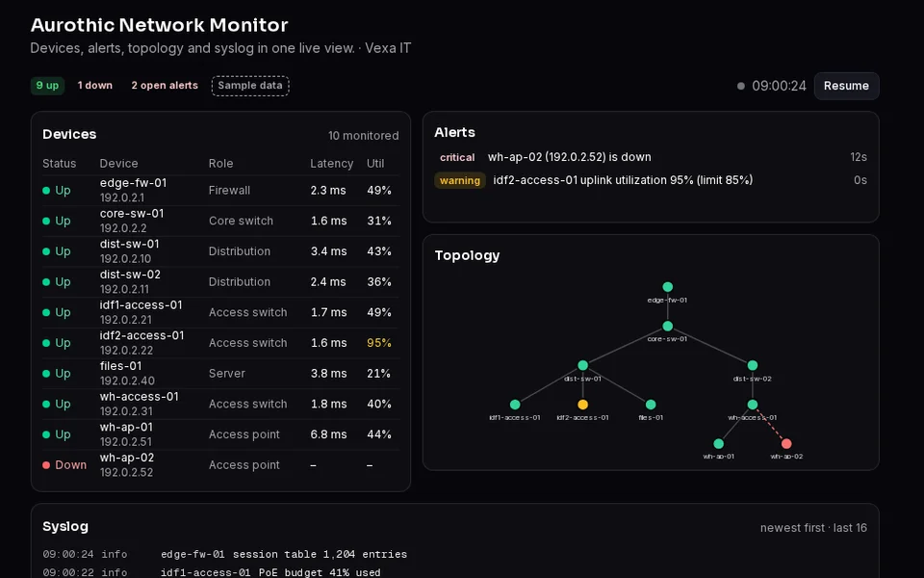Select idf1-access-01 device name in table
924x578 pixels.
(141, 305)
